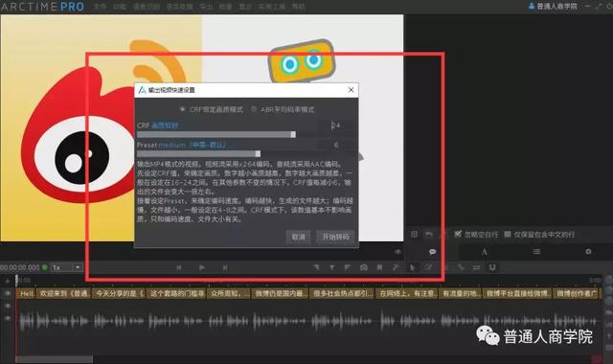Viewport: 613px width, 364px height.
Task: Click the square icon left of undo arrow
Action: point(414,234)
